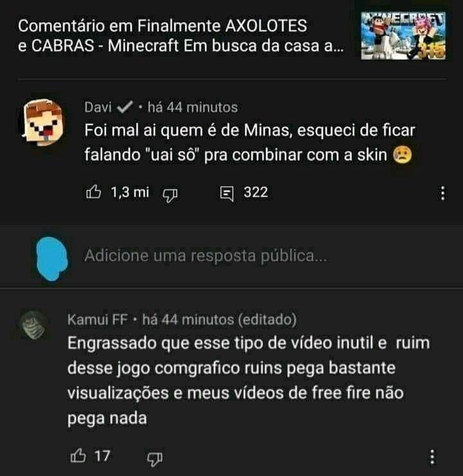Click the 17 likes count on reply
463x476 pixels.
[102, 456]
